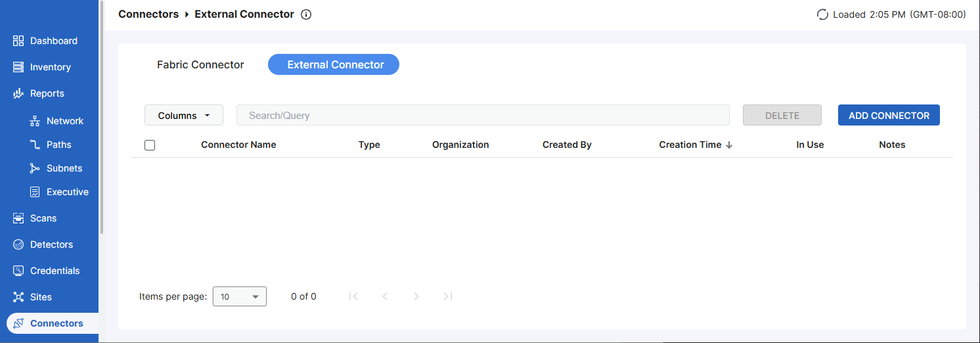Open the Columns dropdown
The width and height of the screenshot is (980, 343).
click(184, 115)
